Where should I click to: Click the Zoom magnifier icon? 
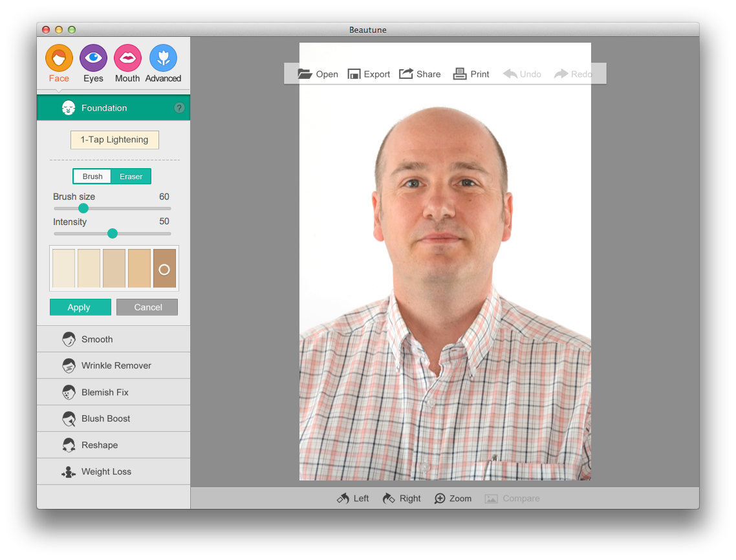point(440,499)
